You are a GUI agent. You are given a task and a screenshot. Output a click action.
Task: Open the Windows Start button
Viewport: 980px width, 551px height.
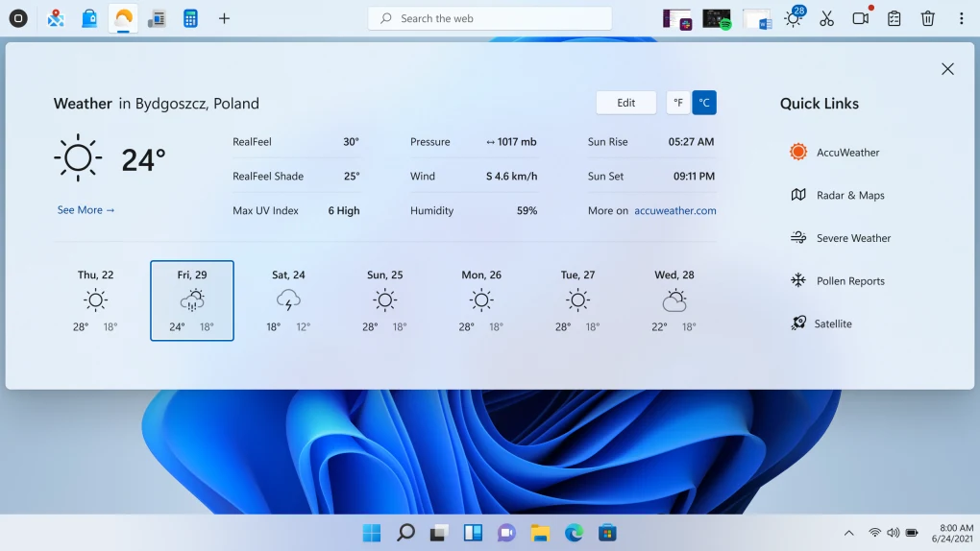coord(372,533)
